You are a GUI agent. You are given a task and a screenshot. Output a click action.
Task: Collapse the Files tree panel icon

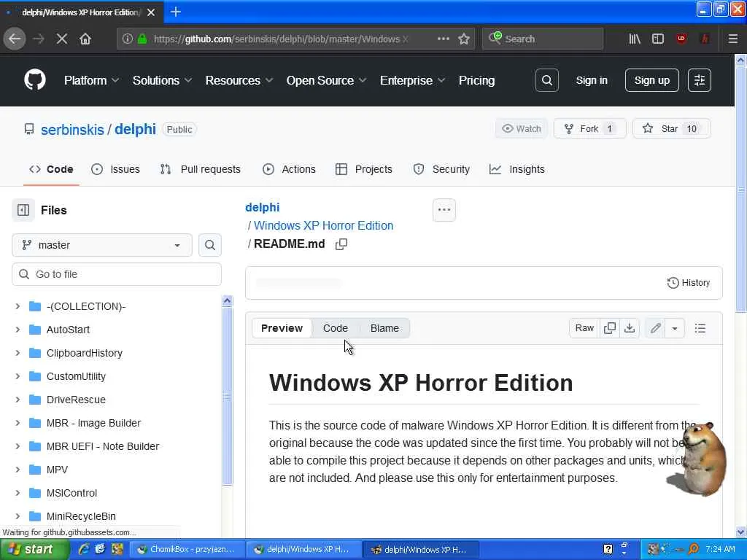23,210
